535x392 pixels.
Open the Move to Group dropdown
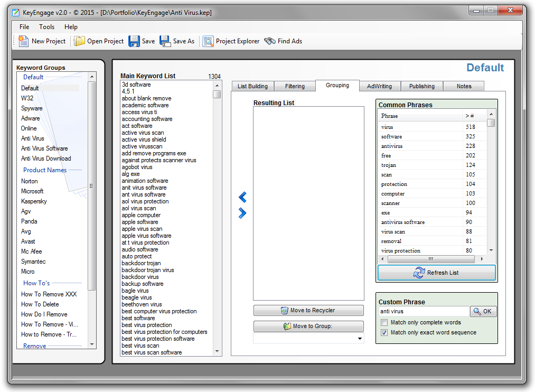click(x=360, y=339)
